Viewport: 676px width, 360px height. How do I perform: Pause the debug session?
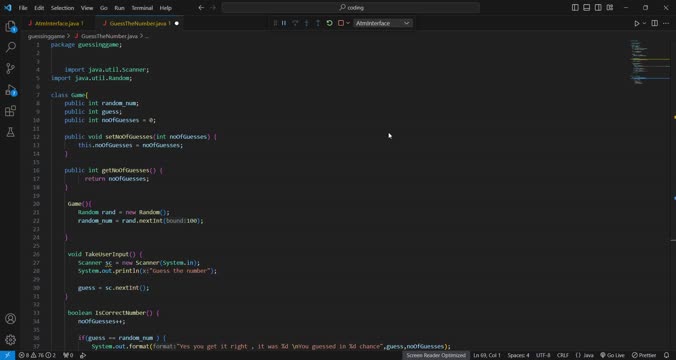pos(284,23)
